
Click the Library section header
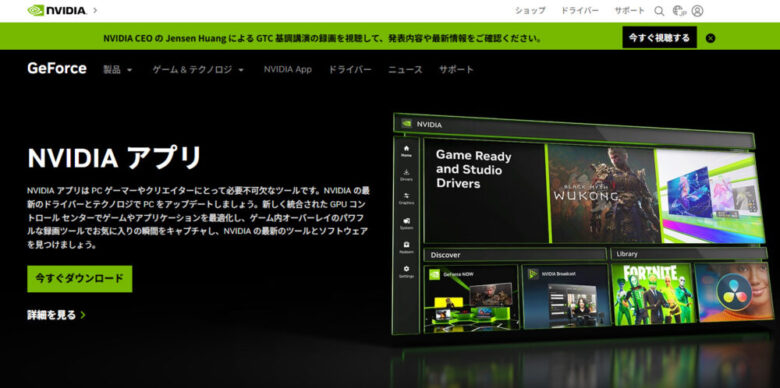(x=688, y=254)
